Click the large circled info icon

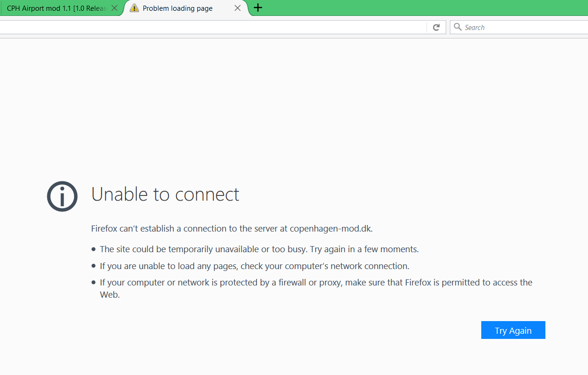[x=62, y=196]
